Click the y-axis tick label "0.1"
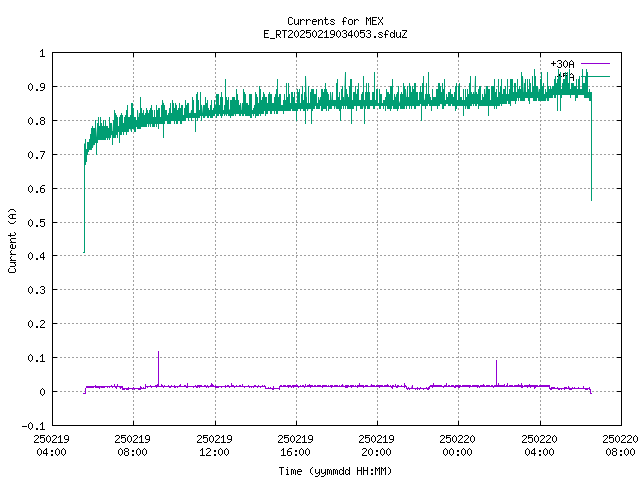This screenshot has width=640, height=480. click(x=36, y=358)
